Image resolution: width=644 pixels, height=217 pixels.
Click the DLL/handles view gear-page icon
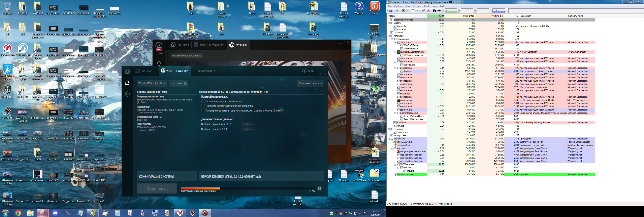click(417, 11)
